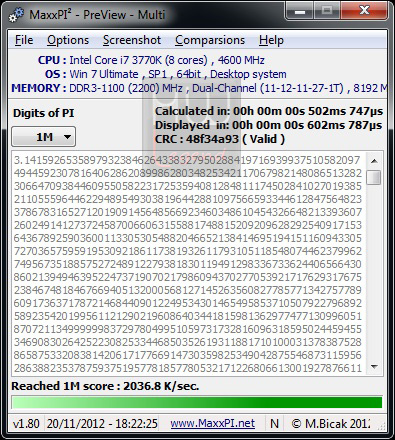Screen dimensions: 395x440
Task: Visit the www.MaxxPI.net link
Action: pyautogui.click(x=213, y=423)
